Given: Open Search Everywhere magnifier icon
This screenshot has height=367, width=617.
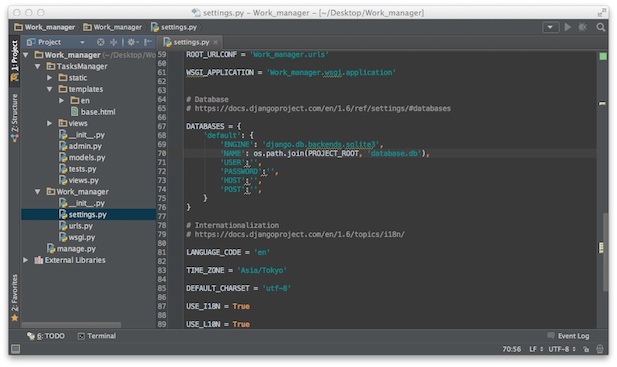Looking at the screenshot, I should click(x=600, y=27).
